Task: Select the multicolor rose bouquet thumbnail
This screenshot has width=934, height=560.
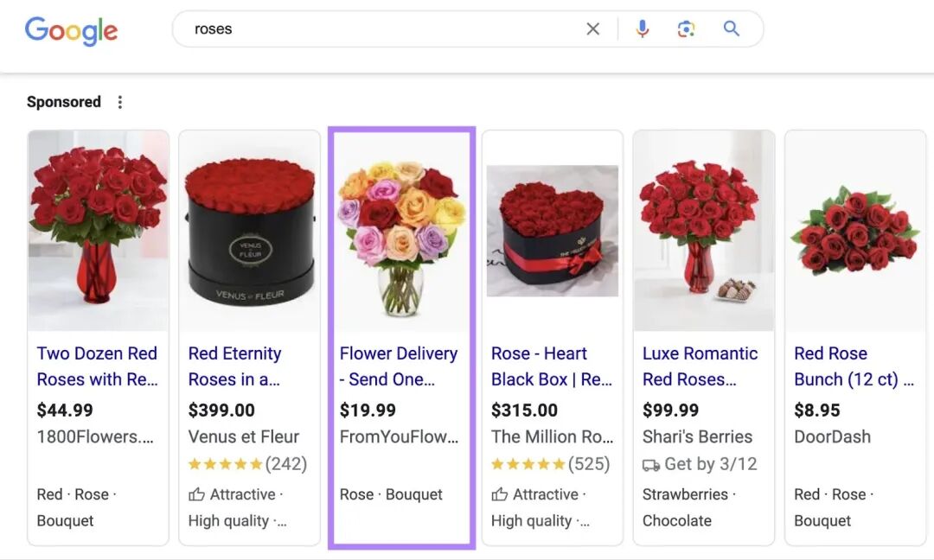Action: [401, 231]
